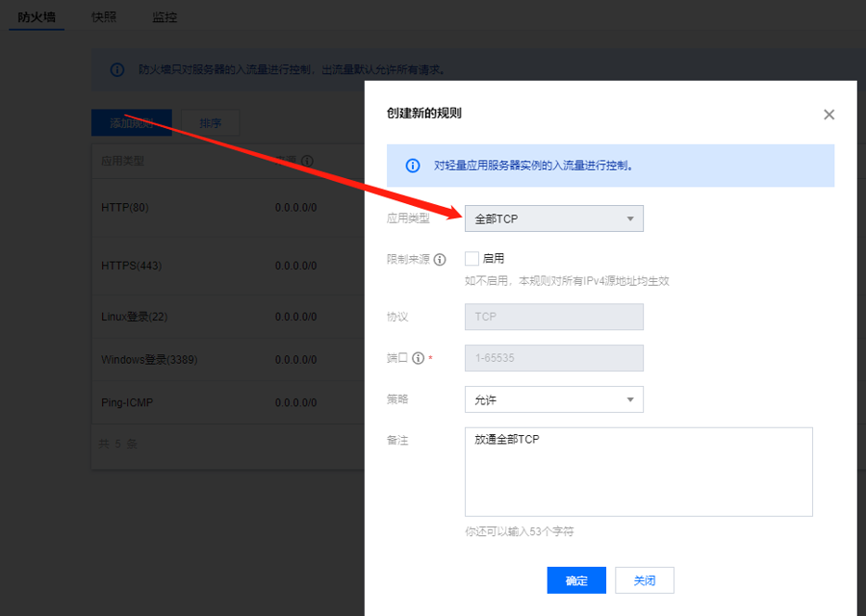866x616 pixels.
Task: Close the 创建新的规则 dialog with X
Action: point(828,115)
